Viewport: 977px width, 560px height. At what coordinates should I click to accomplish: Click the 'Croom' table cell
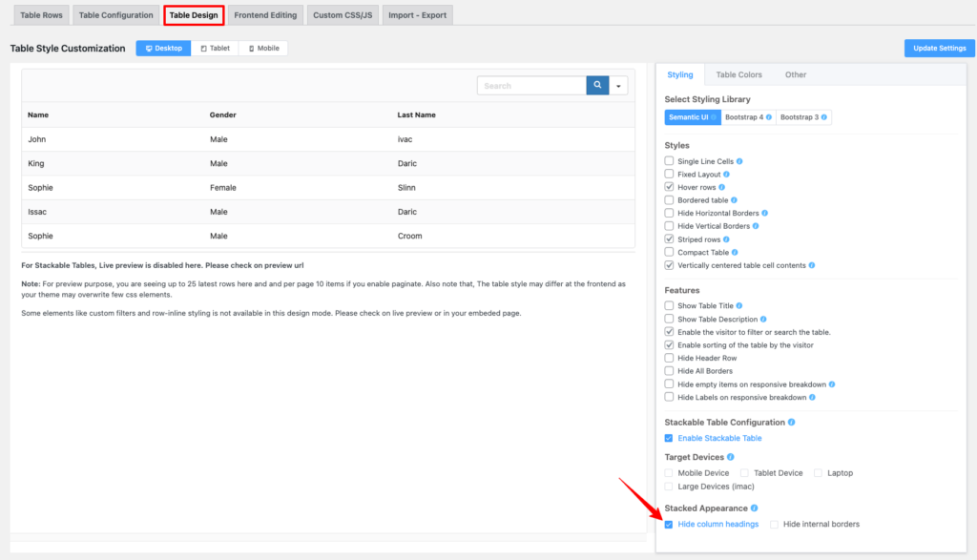(409, 236)
